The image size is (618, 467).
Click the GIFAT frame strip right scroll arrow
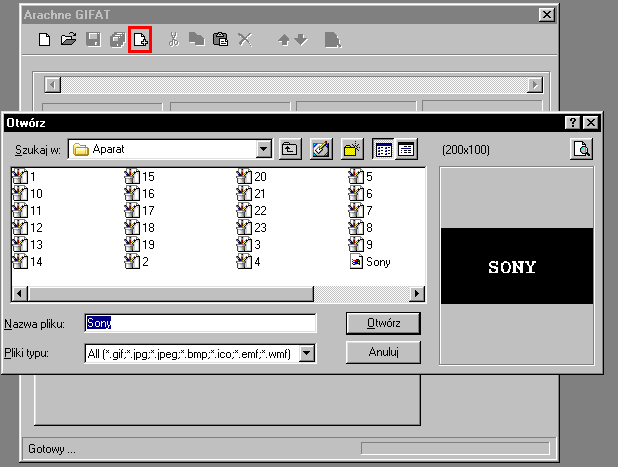pos(535,85)
